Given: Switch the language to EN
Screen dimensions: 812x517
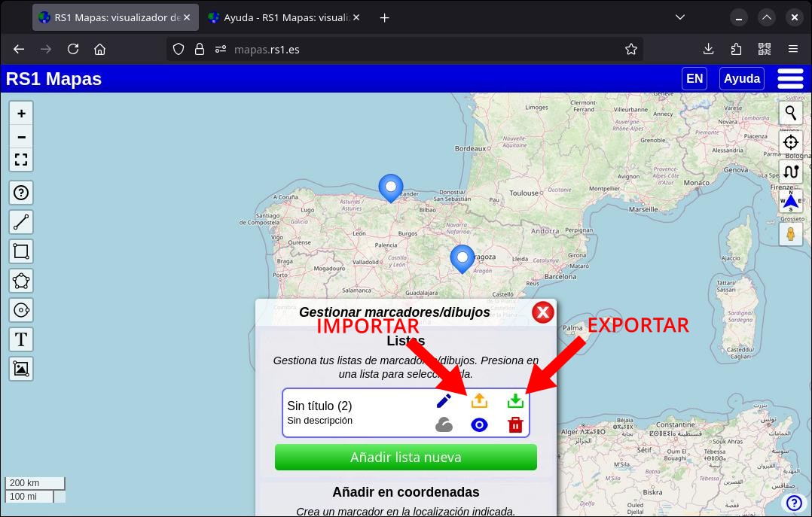Looking at the screenshot, I should tap(694, 79).
